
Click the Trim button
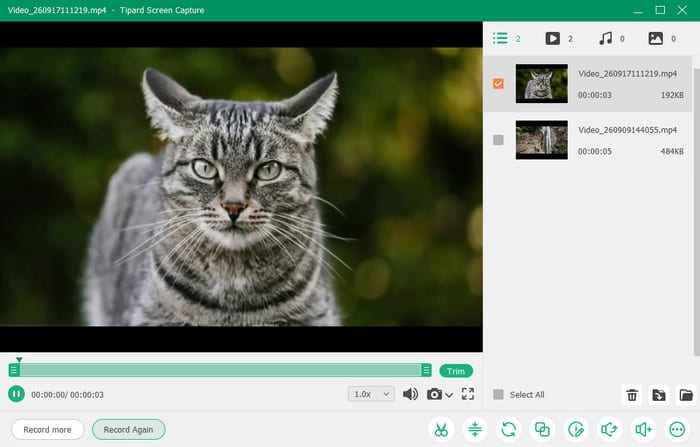pos(456,371)
